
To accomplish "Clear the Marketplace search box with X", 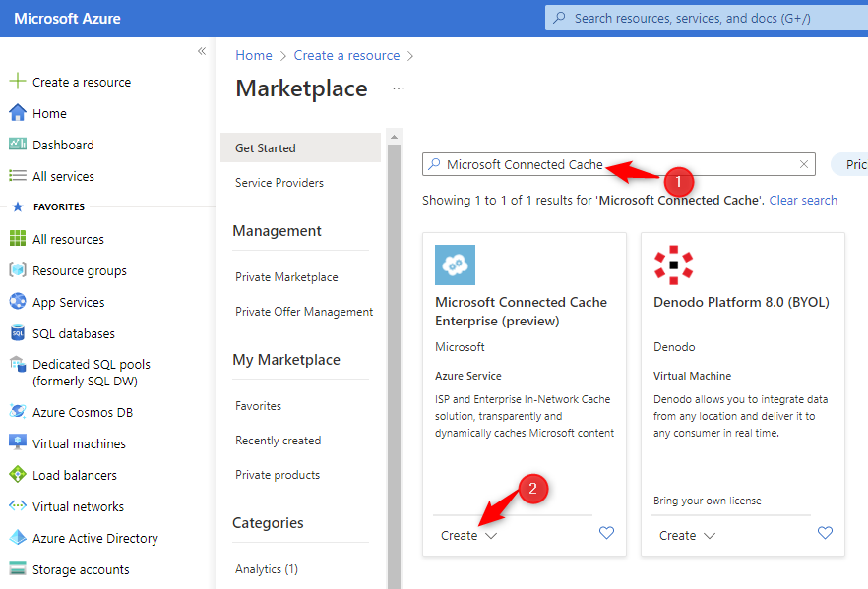I will pos(804,164).
